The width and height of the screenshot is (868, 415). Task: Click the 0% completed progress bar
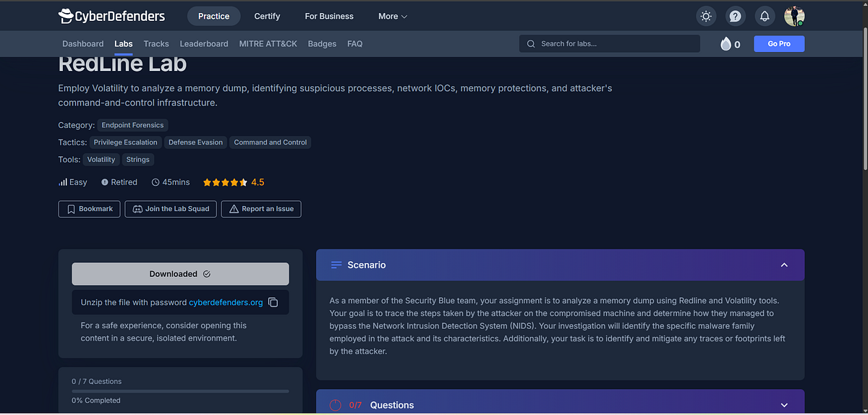180,391
